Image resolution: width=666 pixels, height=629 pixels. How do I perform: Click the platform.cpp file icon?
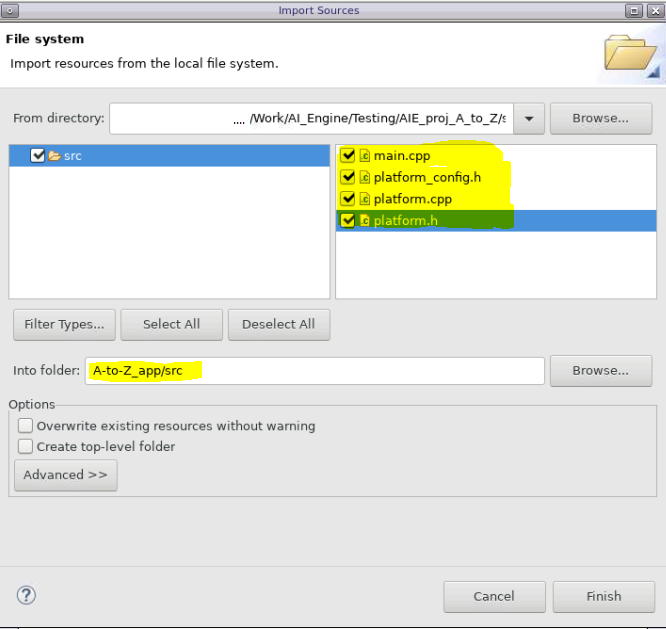point(365,199)
